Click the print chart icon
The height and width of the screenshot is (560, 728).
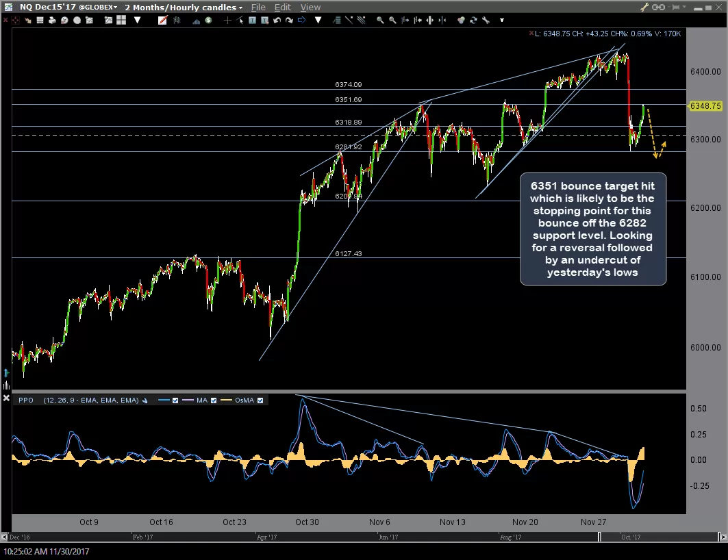point(52,20)
